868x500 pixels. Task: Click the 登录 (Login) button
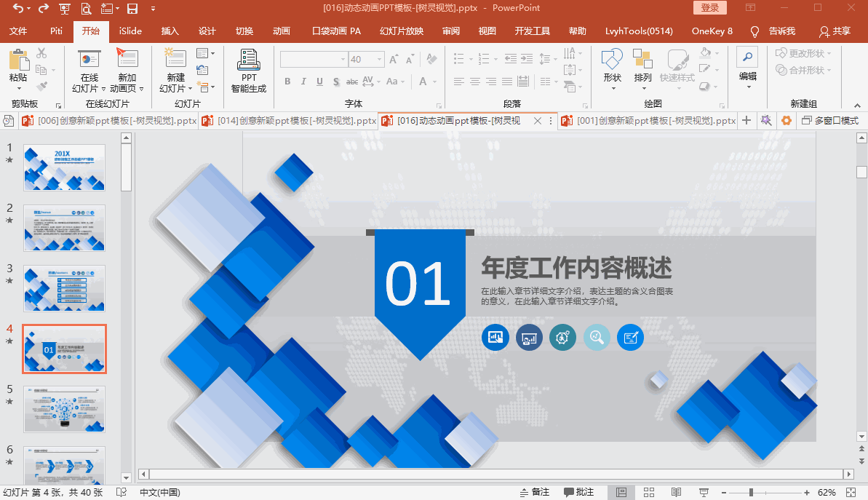pyautogui.click(x=709, y=8)
